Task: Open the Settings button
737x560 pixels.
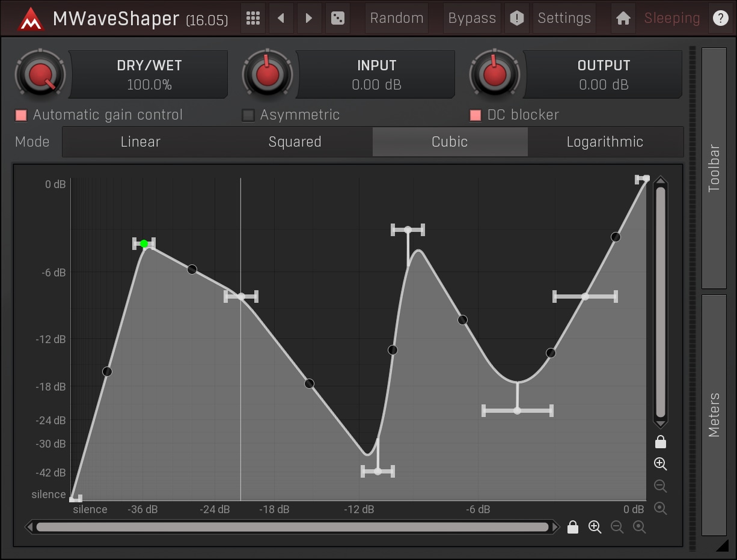Action: pyautogui.click(x=564, y=18)
